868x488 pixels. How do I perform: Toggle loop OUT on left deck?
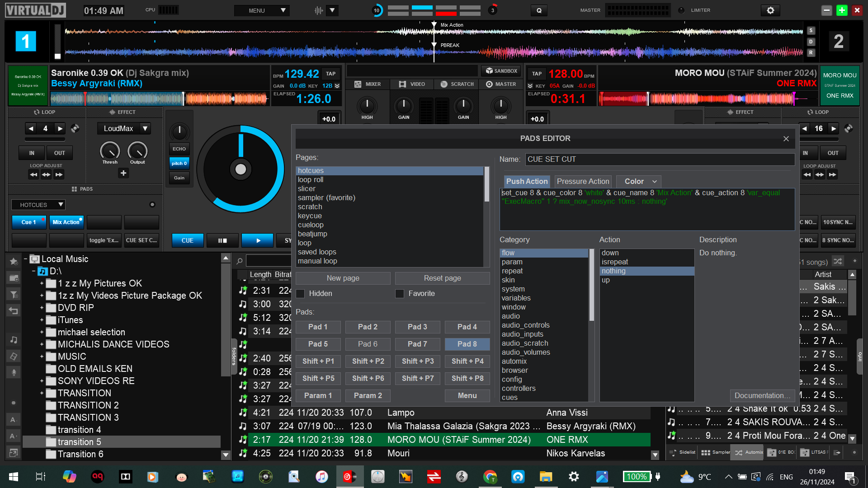60,153
